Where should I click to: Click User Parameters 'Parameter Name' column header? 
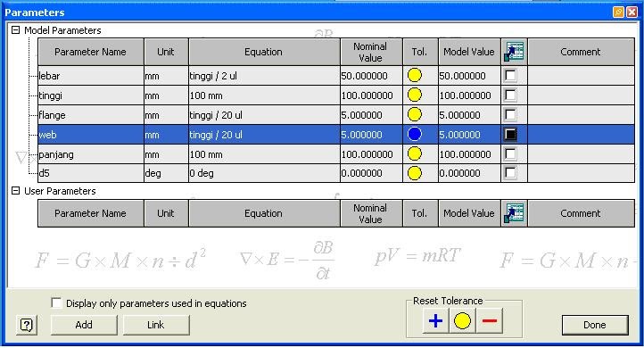(91, 213)
